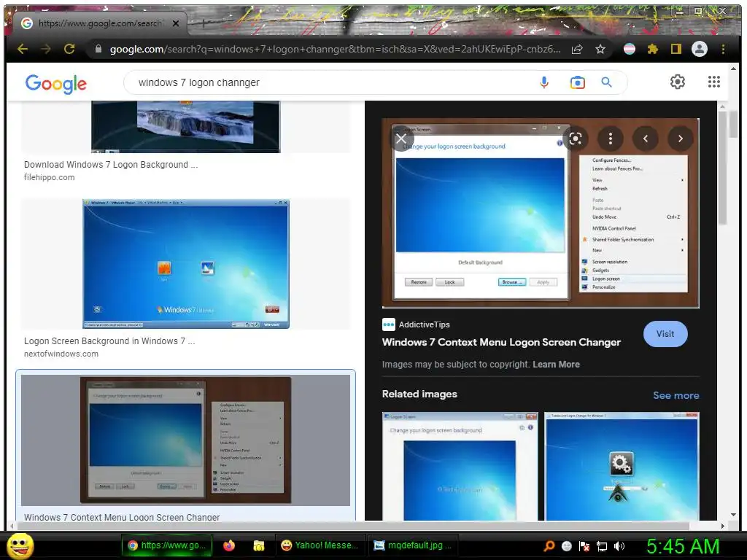Select the Google search browser tab
Screen dimensions: 747x560
tap(99, 23)
